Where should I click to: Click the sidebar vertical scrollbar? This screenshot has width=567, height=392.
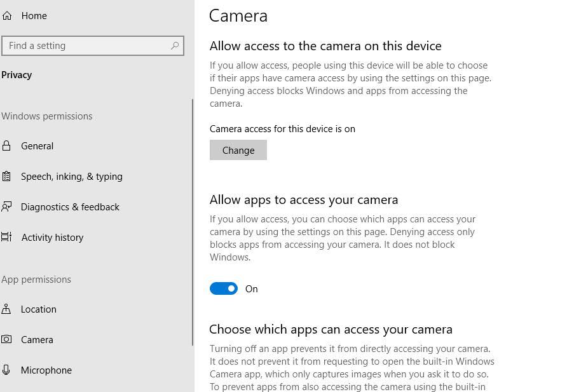pos(193,222)
